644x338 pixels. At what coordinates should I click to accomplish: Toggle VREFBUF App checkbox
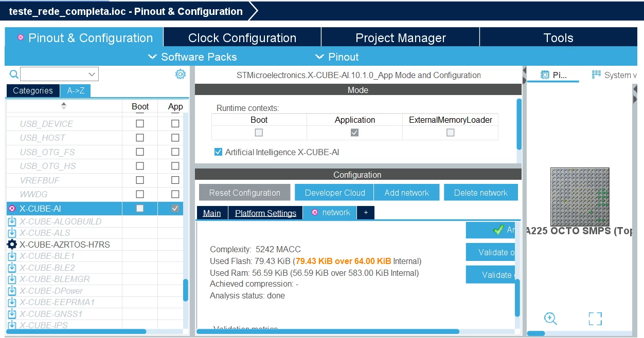175,180
